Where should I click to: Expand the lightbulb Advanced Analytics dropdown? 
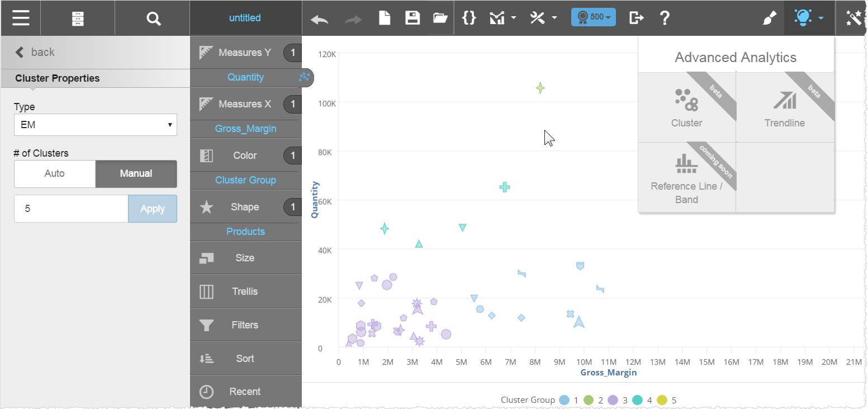(809, 18)
